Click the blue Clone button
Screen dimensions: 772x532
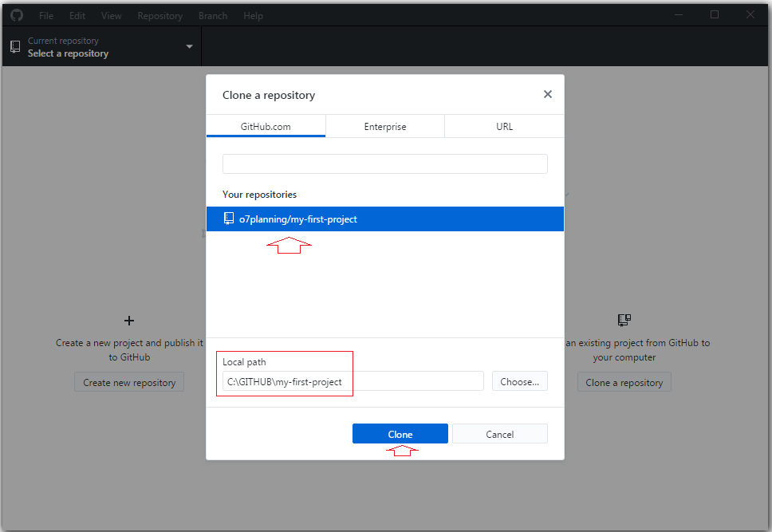pyautogui.click(x=400, y=433)
